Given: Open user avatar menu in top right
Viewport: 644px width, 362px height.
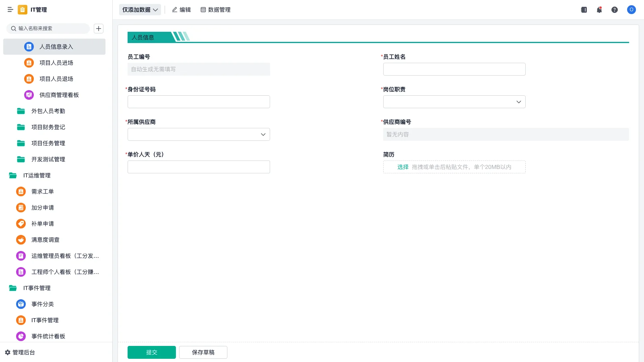Looking at the screenshot, I should click(x=631, y=10).
